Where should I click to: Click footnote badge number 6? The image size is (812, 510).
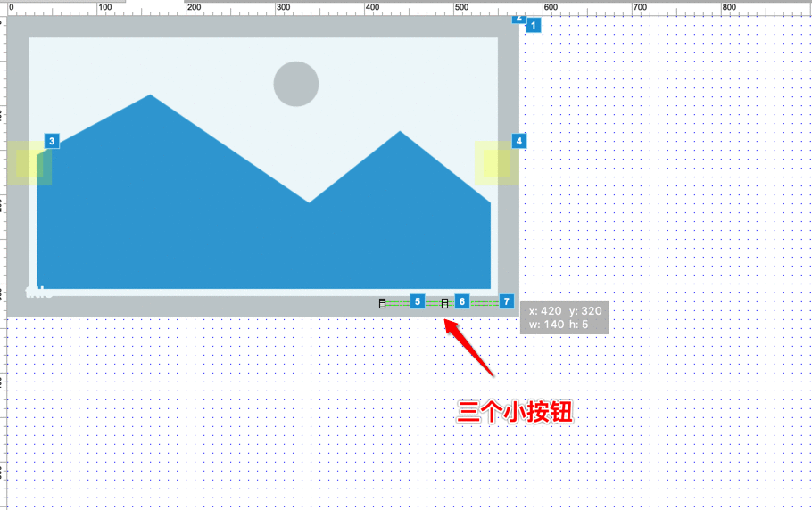coord(462,301)
